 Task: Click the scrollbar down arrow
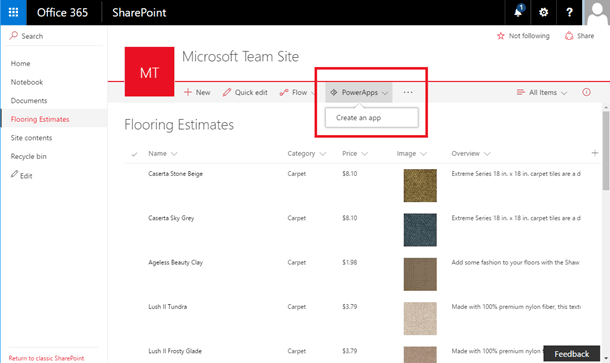click(606, 358)
